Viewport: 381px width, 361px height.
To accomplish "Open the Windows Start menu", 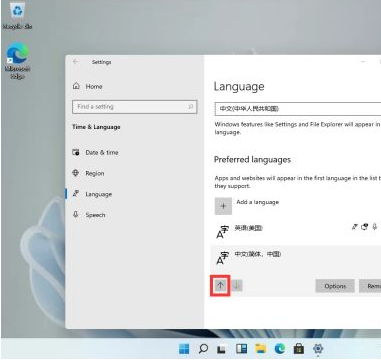I will coord(184,349).
